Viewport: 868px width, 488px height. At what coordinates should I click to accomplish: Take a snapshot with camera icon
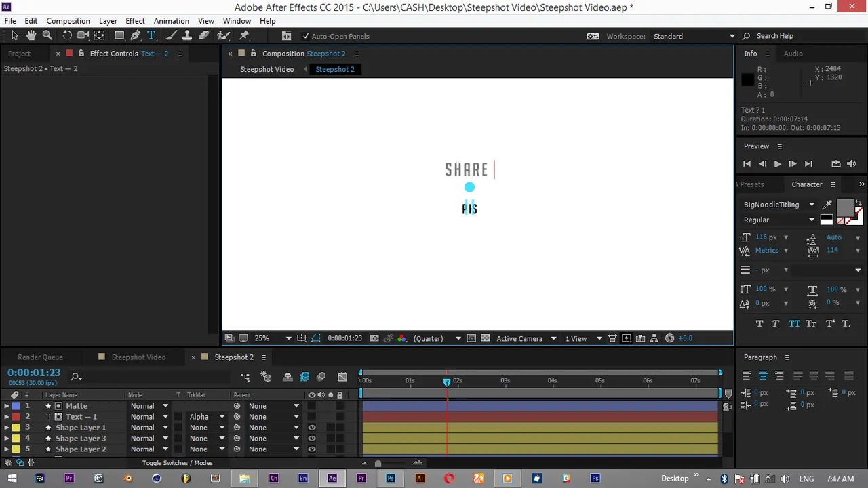point(374,338)
